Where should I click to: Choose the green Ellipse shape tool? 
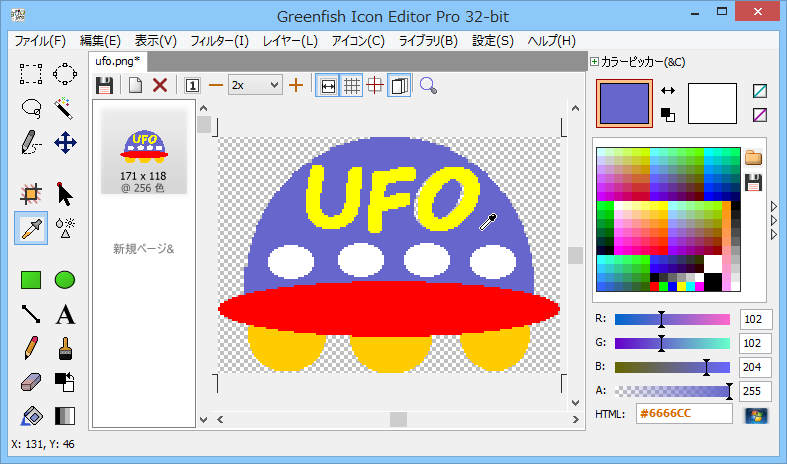tap(65, 280)
